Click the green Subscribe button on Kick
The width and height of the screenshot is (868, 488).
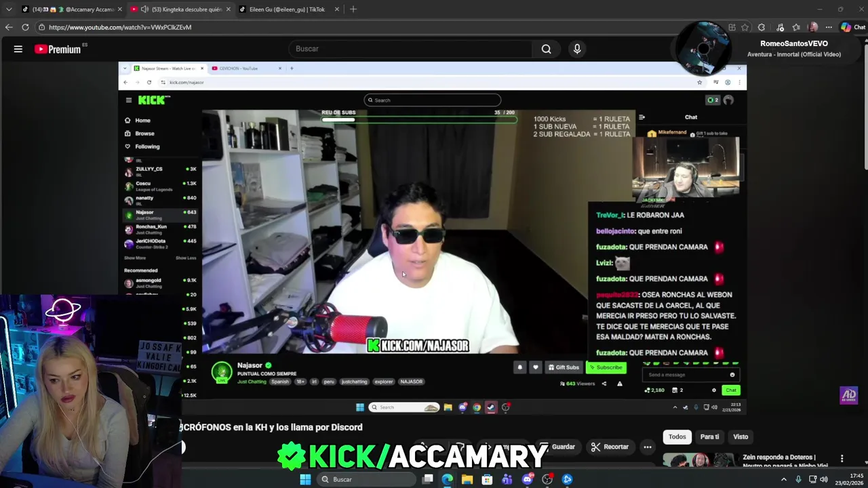click(606, 367)
